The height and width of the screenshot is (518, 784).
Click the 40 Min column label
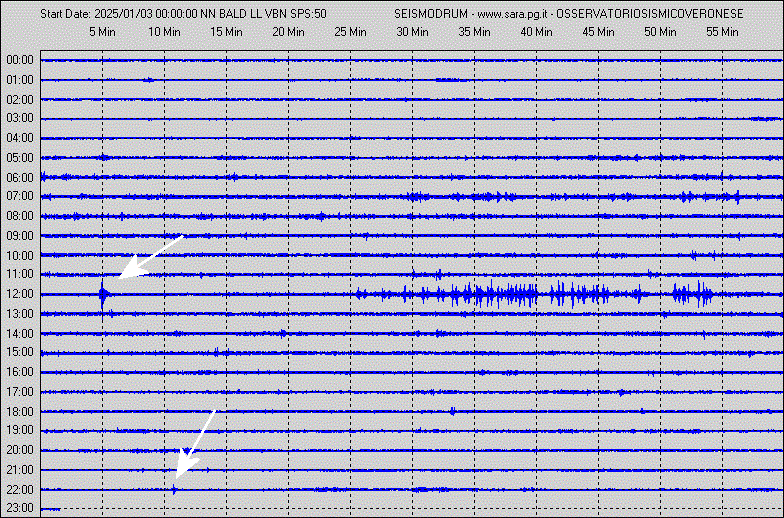536,32
